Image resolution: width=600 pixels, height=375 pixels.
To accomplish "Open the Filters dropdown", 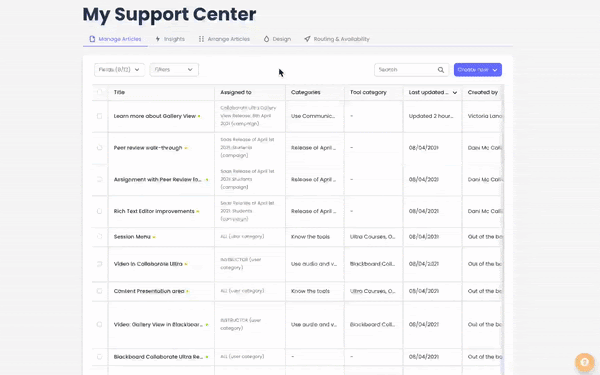I will [174, 70].
